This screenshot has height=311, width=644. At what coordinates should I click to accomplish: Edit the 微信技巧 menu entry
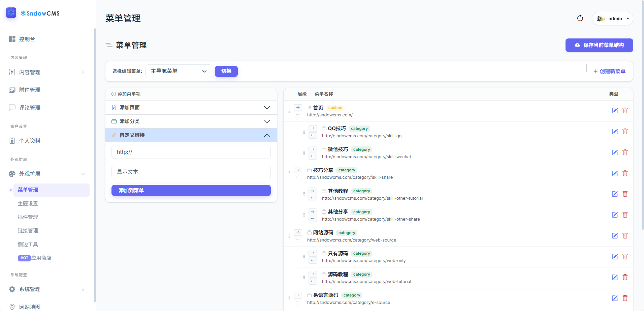pos(615,152)
